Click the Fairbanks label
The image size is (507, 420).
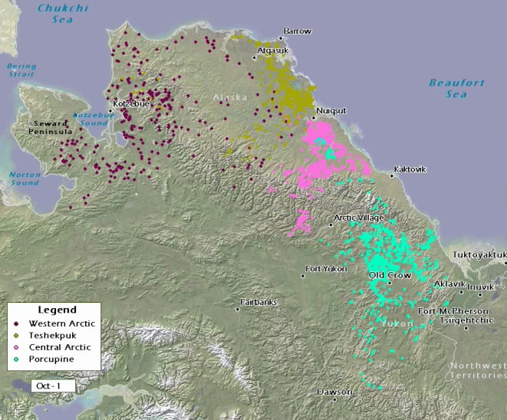258,302
